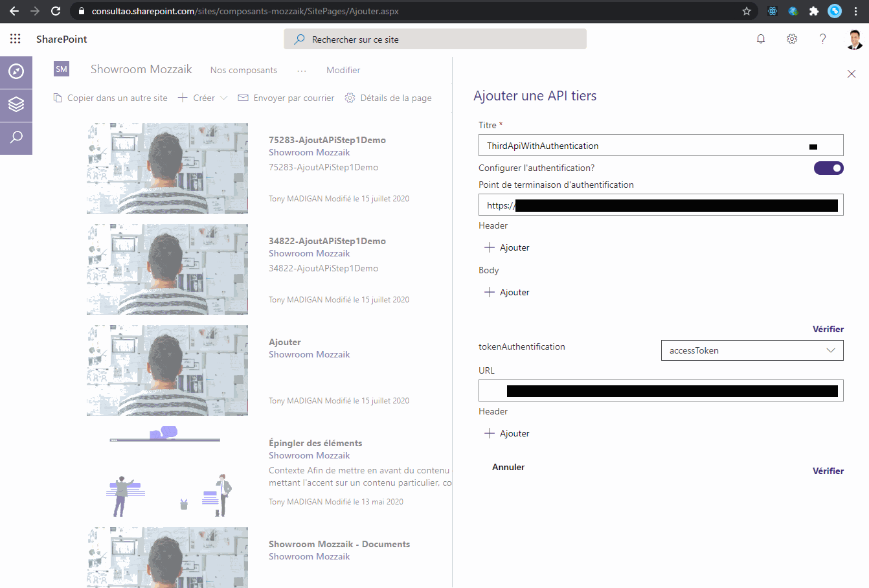
Task: Click the plus icon under URL Header
Action: [x=490, y=433]
